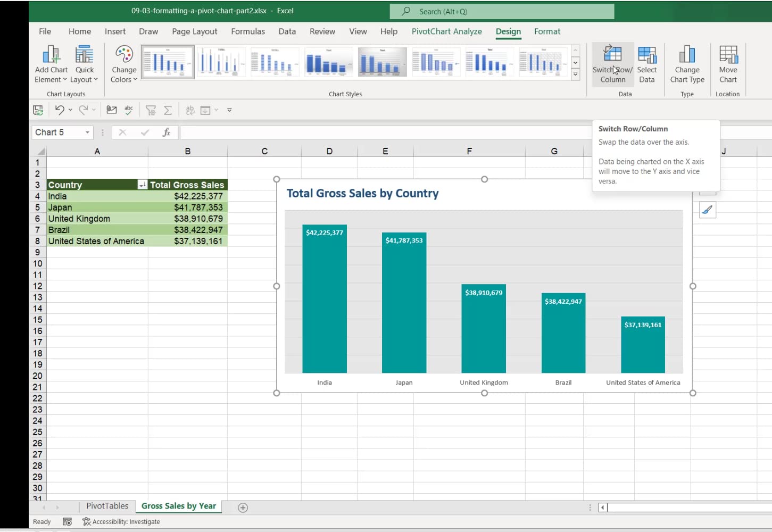
Task: Click the United Kingdom axis label
Action: 484,383
